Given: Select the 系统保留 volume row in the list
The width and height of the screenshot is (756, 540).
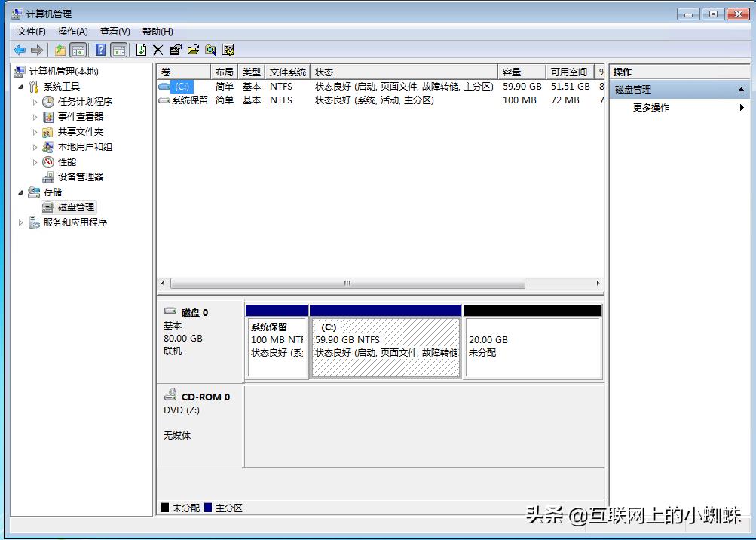Looking at the screenshot, I should click(381, 100).
